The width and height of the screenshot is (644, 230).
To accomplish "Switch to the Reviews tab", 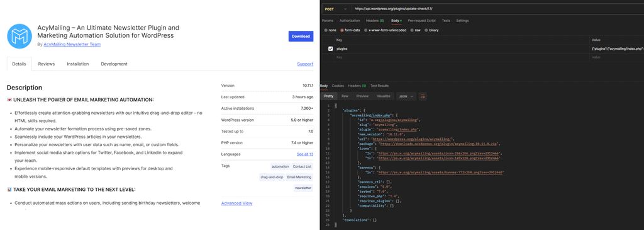I will coord(47,64).
